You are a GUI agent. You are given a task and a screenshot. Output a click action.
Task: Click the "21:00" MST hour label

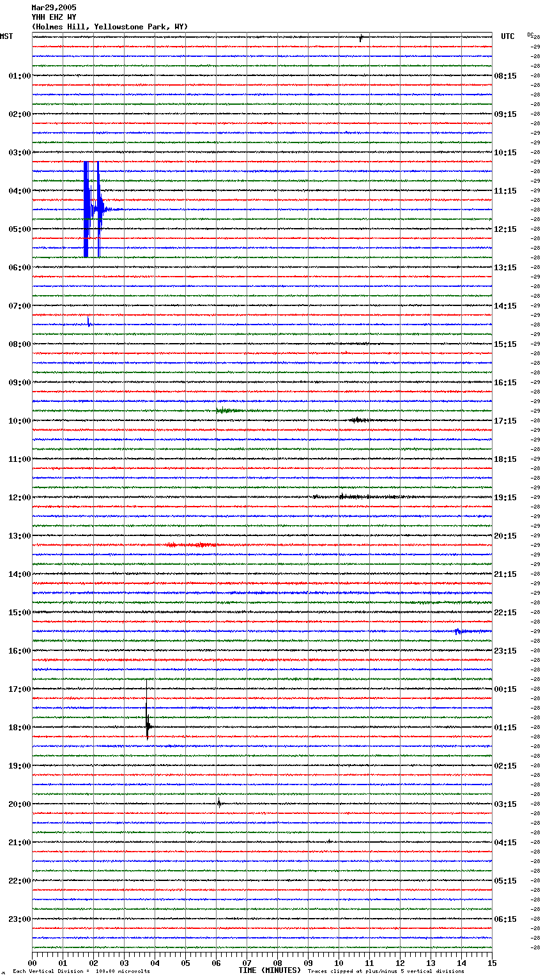tap(20, 843)
